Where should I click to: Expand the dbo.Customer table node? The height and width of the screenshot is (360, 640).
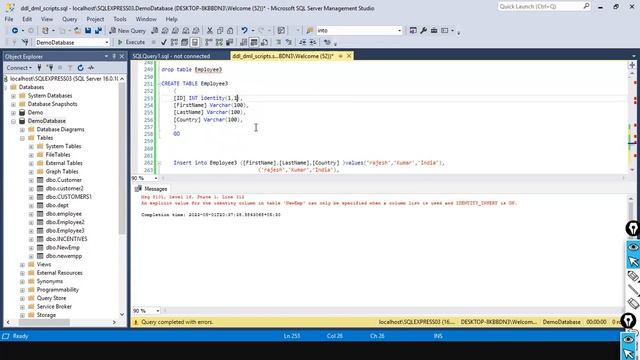coord(31,180)
